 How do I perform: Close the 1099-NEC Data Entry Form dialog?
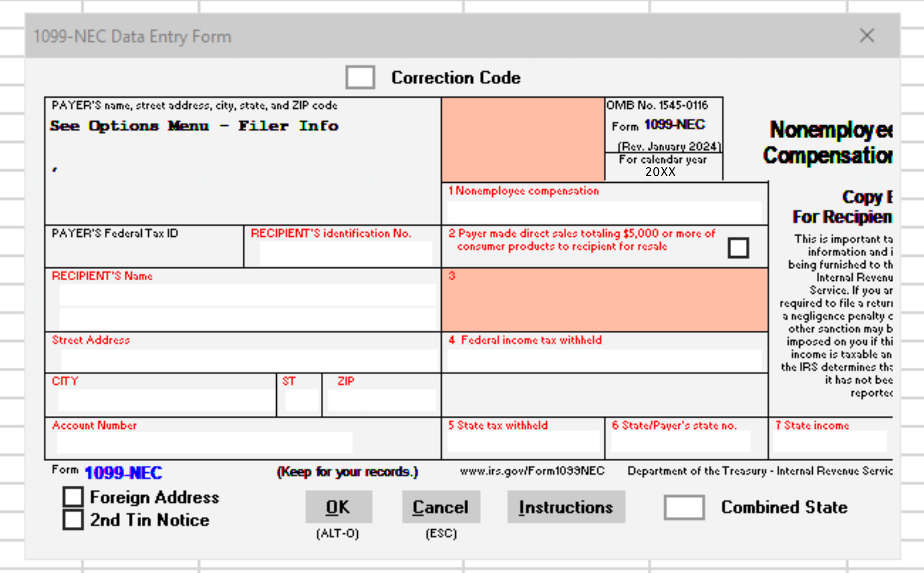point(867,36)
